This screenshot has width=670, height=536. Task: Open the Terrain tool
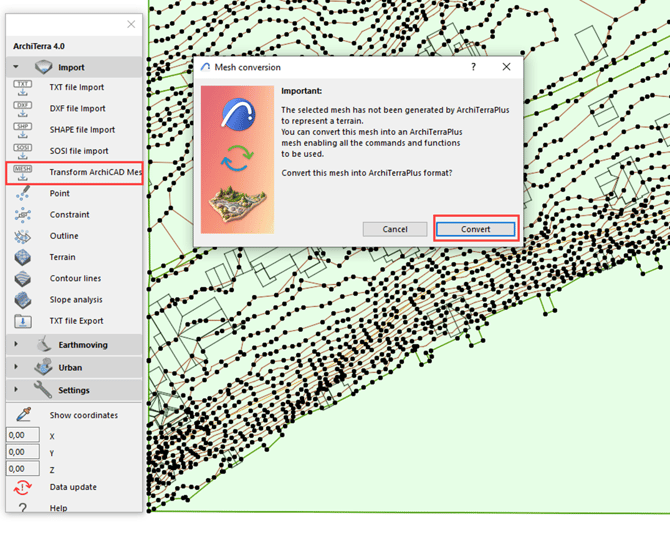click(62, 257)
